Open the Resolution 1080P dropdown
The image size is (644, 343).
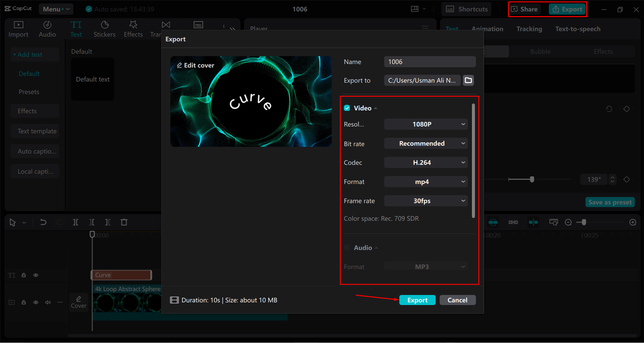[426, 124]
